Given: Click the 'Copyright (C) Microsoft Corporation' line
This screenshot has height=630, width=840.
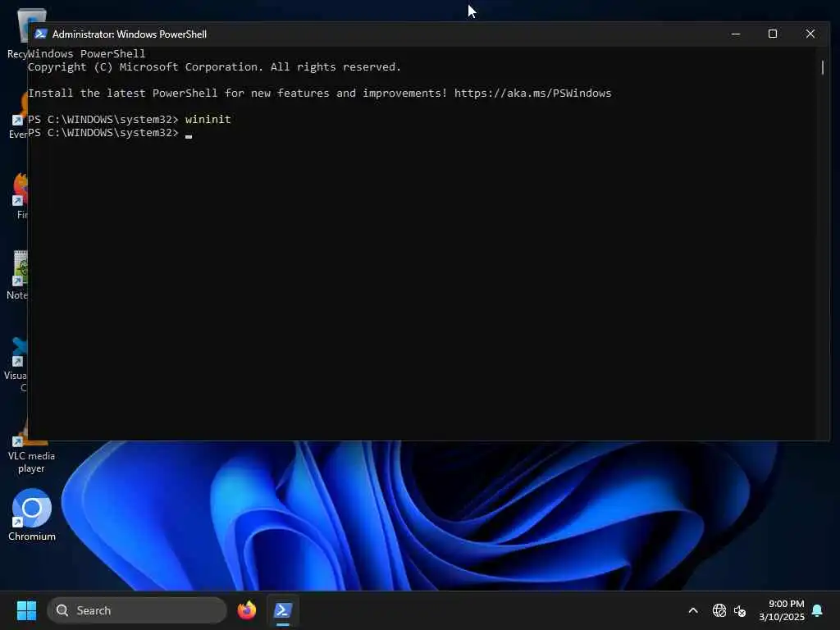Looking at the screenshot, I should click(x=214, y=67).
